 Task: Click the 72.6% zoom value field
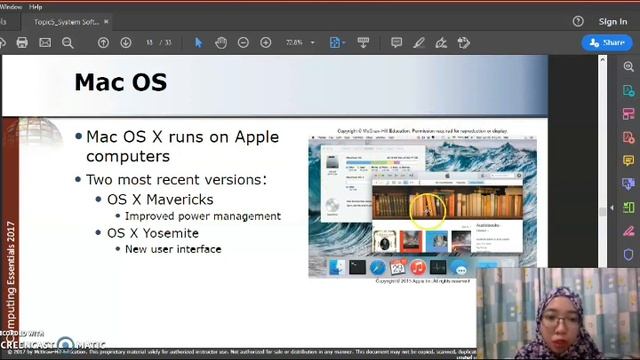[x=294, y=42]
